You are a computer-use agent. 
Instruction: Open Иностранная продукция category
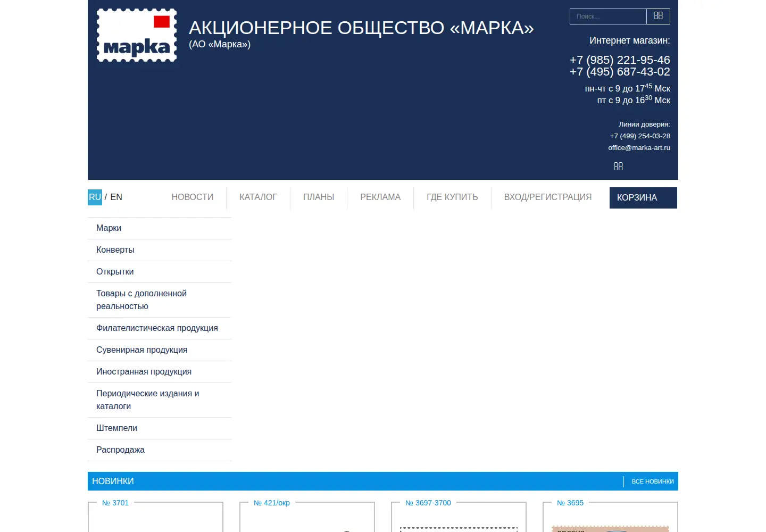coord(160,371)
